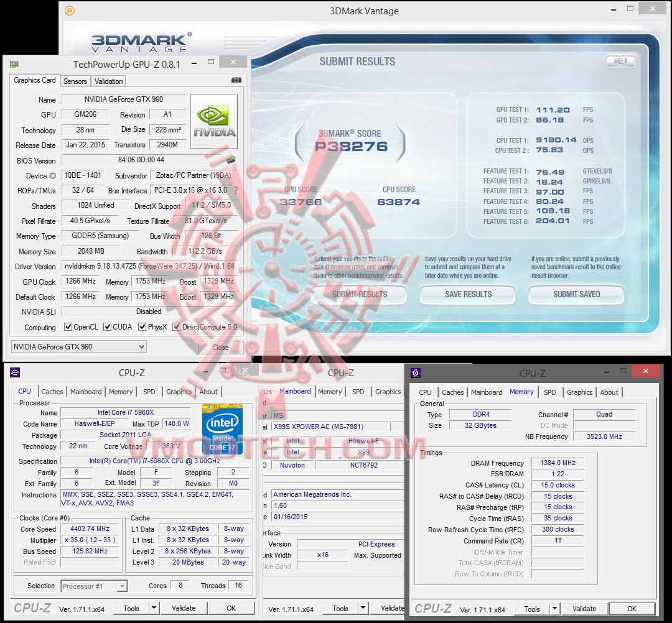The image size is (672, 623).
Task: Toggle the DirectCompute 5.0 checkbox
Action: tap(176, 326)
